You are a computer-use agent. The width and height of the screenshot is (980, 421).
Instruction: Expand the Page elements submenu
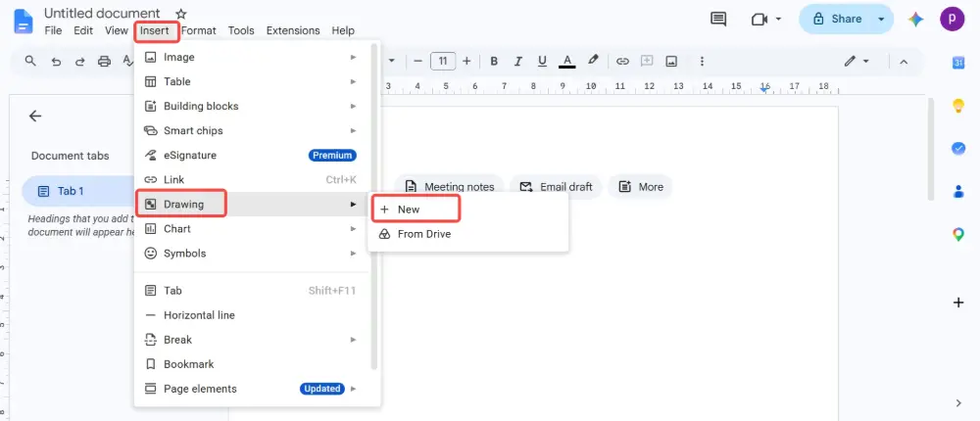coord(251,389)
